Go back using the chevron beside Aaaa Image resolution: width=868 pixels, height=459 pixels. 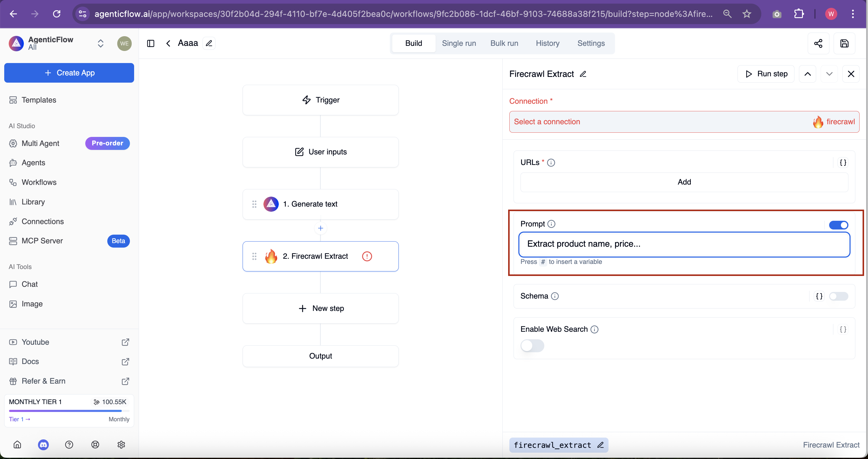tap(168, 43)
